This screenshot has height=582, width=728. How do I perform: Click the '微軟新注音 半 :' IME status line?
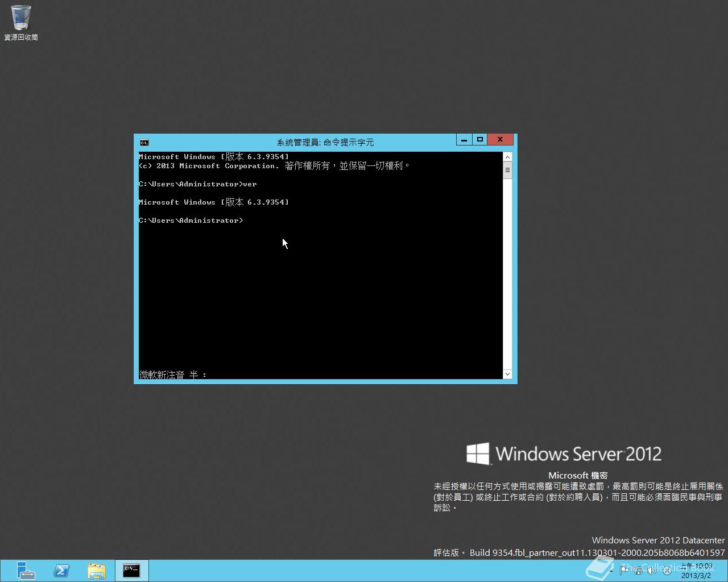173,375
